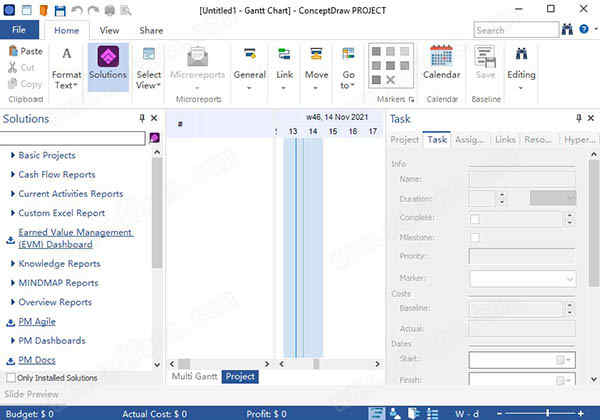Click the Gantt chart view status icon
Image resolution: width=600 pixels, height=420 pixels.
377,413
